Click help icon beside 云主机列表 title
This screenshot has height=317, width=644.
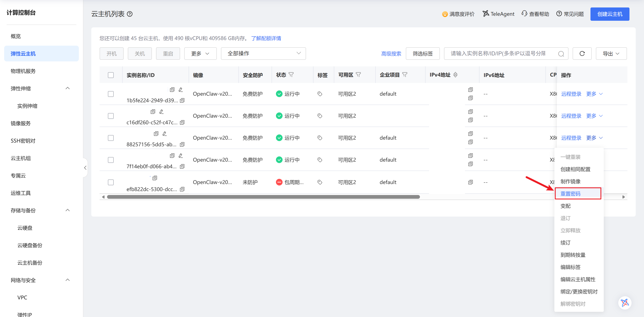coord(130,14)
